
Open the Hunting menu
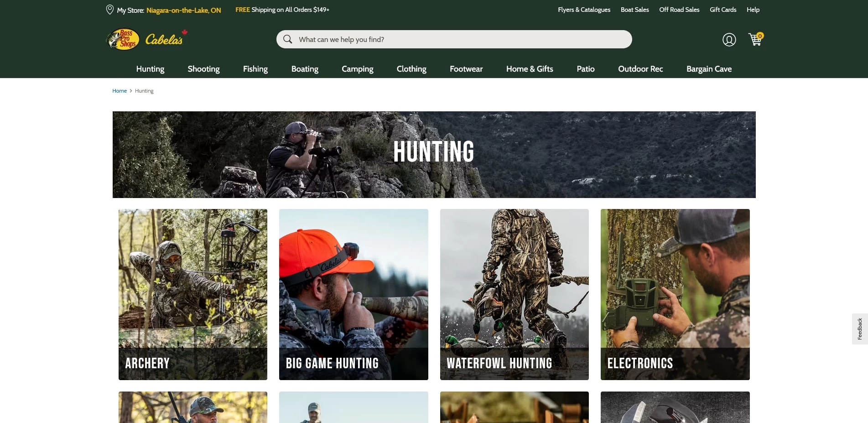coord(150,69)
